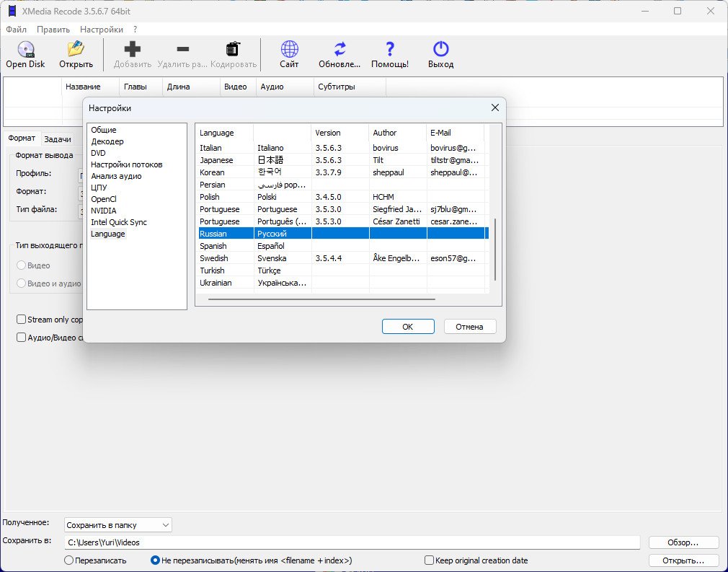728x572 pixels.
Task: Enable Keep original creation date checkbox
Action: point(430,560)
